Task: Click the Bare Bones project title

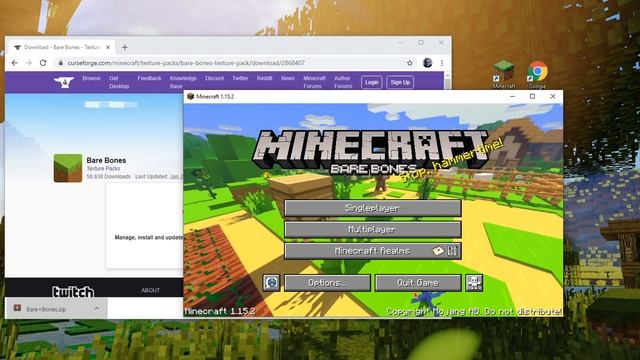Action: click(x=106, y=160)
